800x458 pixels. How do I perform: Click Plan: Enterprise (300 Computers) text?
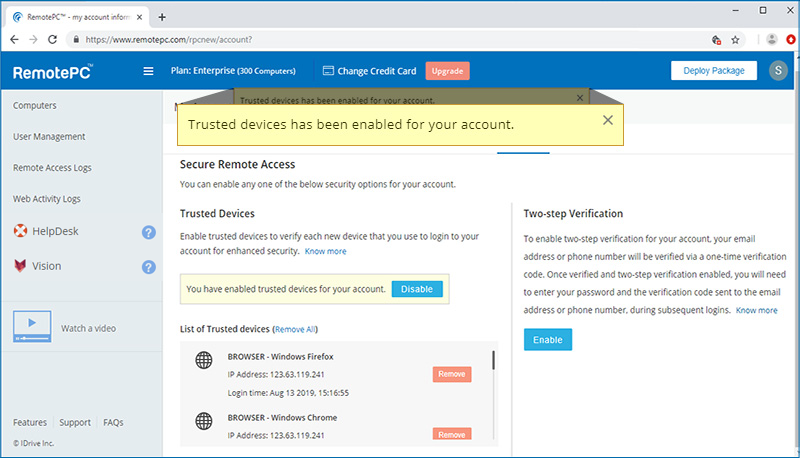(x=233, y=71)
